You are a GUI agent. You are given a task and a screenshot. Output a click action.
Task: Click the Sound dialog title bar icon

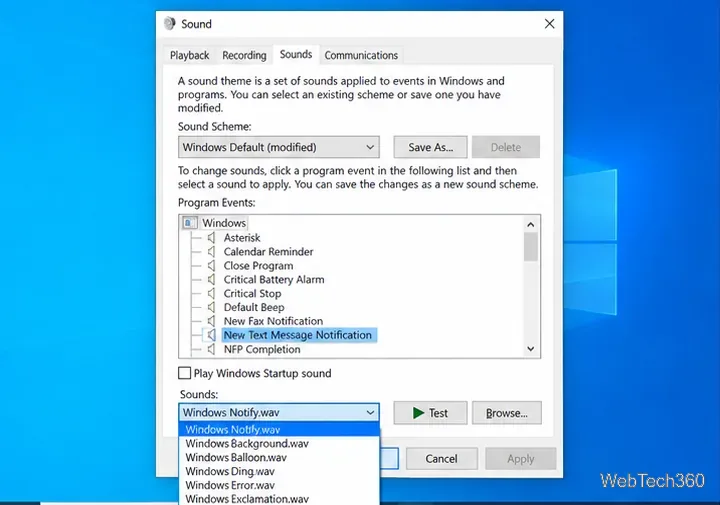[x=170, y=23]
